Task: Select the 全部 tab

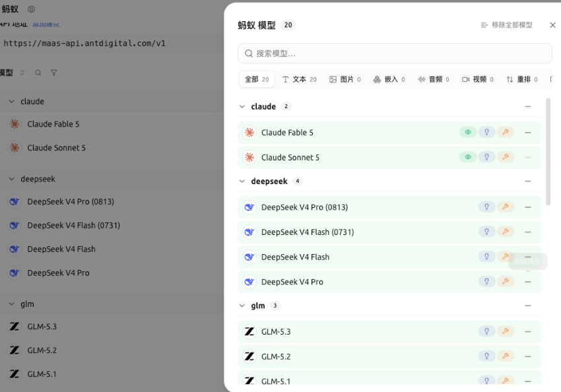Action: [257, 79]
